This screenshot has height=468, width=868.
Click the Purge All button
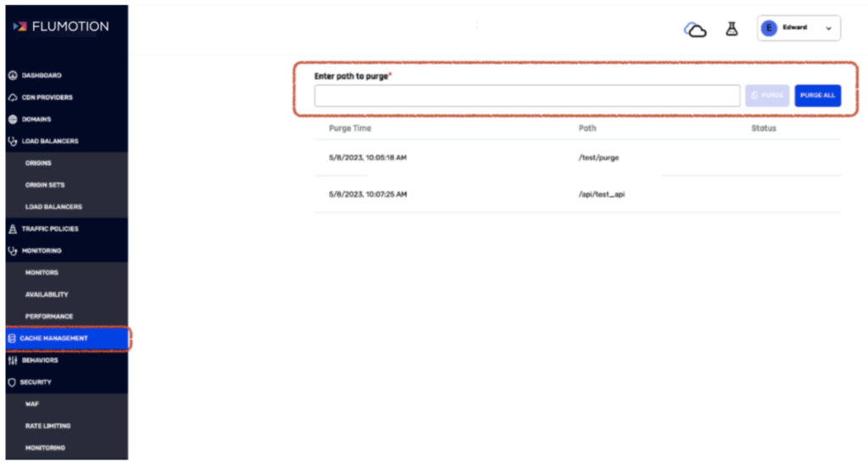click(818, 96)
